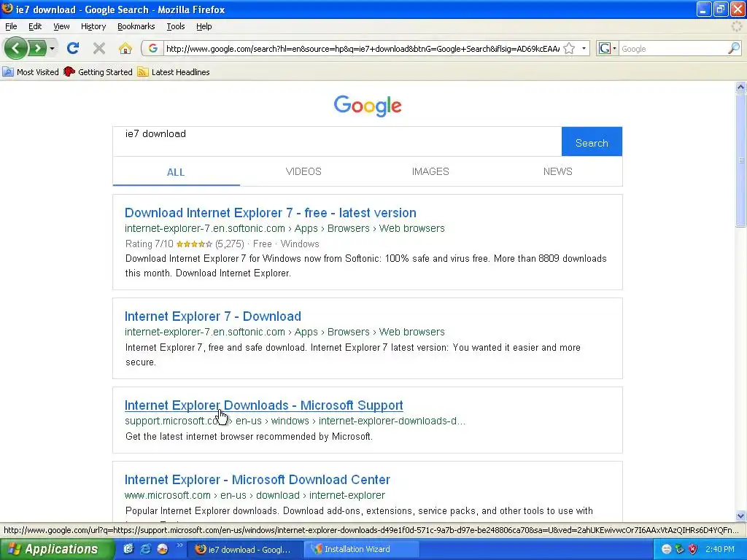Click the vertical scrollbar down arrow
Viewport: 747px width, 560px height.
(740, 516)
